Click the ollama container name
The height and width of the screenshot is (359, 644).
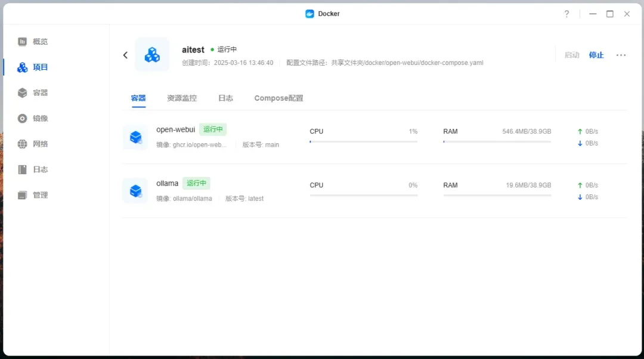coord(167,183)
